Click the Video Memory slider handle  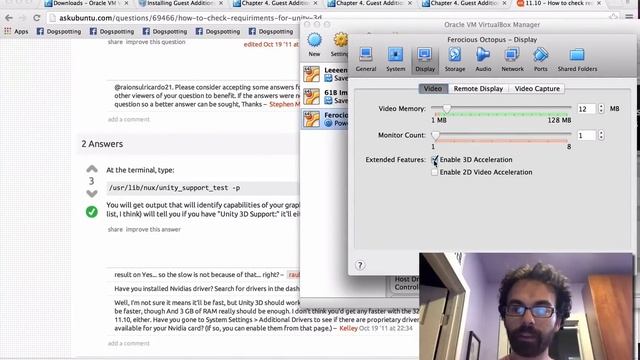tap(447, 108)
